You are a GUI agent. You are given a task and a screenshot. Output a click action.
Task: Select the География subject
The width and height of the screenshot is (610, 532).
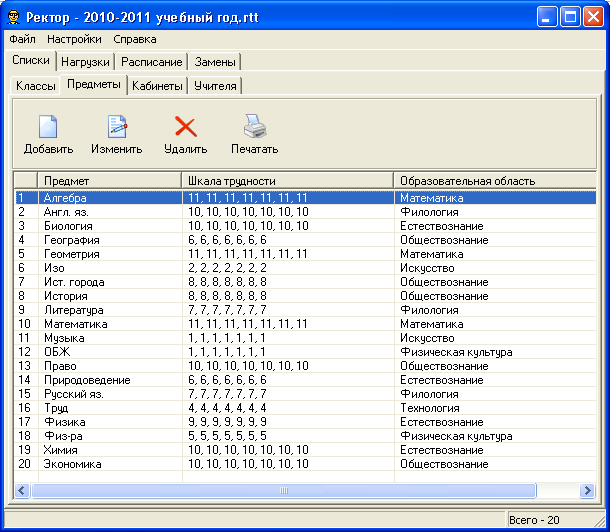tap(72, 240)
